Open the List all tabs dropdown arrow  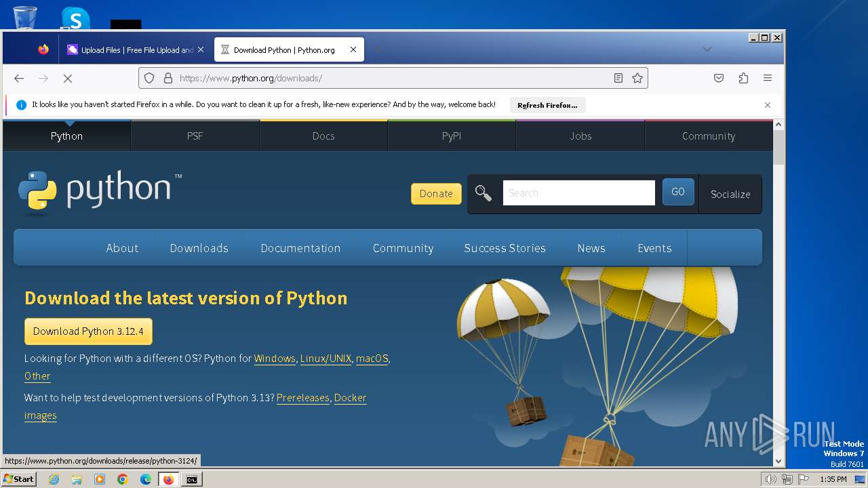(x=707, y=49)
